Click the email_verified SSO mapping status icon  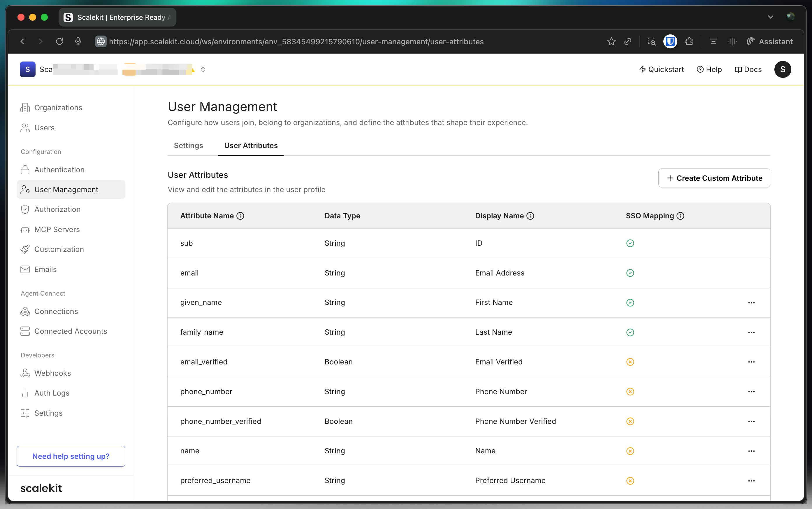(x=630, y=362)
